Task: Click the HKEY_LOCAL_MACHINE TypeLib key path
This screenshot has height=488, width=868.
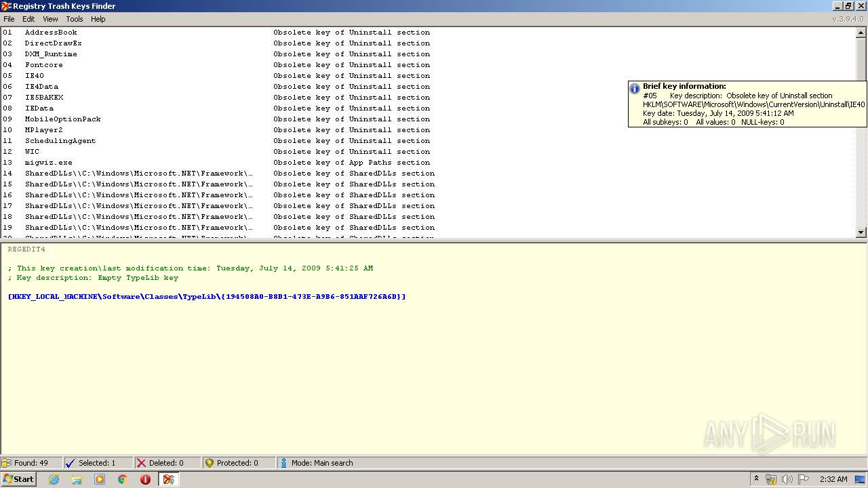Action: point(207,297)
